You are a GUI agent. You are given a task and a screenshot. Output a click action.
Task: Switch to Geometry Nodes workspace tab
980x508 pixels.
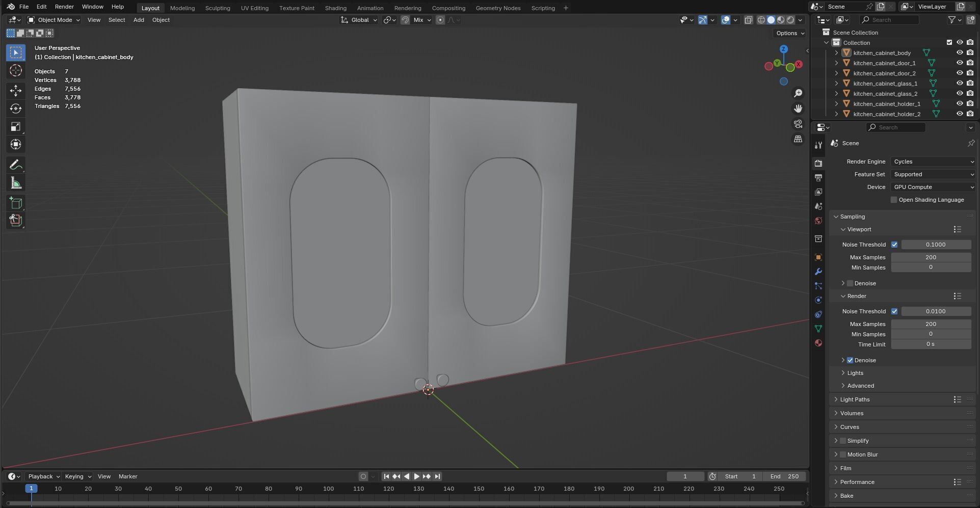498,8
